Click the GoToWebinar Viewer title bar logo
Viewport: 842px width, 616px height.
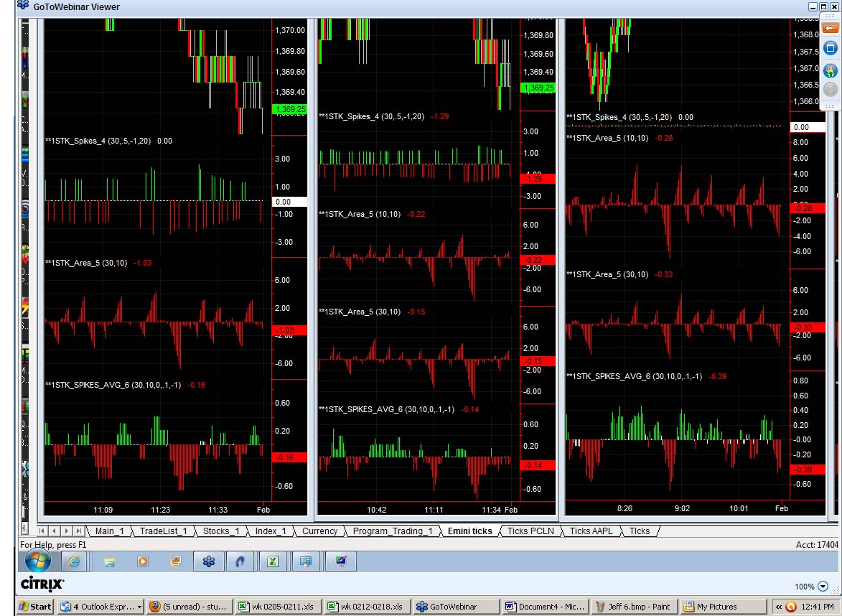click(x=22, y=6)
